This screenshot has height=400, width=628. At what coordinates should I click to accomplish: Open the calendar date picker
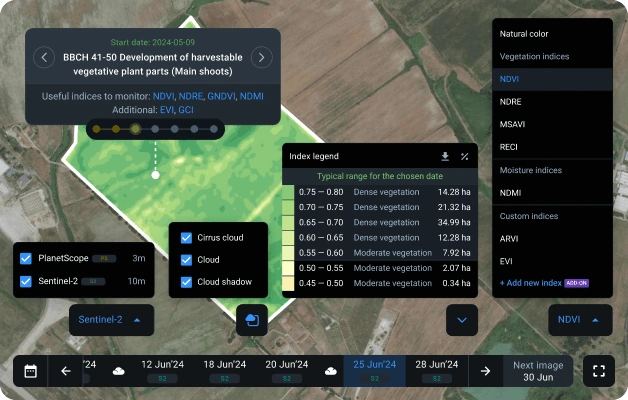(31, 371)
